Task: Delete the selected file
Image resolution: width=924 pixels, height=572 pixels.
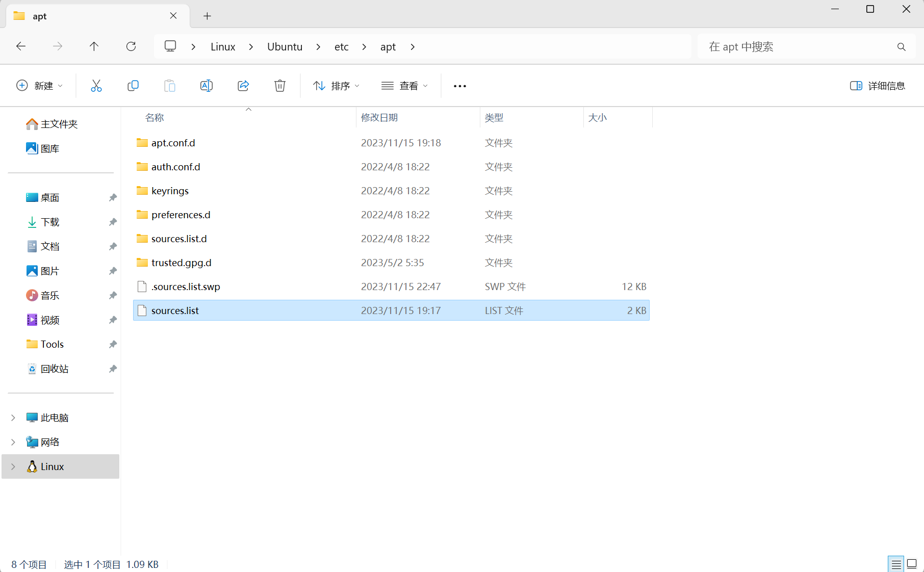Action: pyautogui.click(x=279, y=86)
